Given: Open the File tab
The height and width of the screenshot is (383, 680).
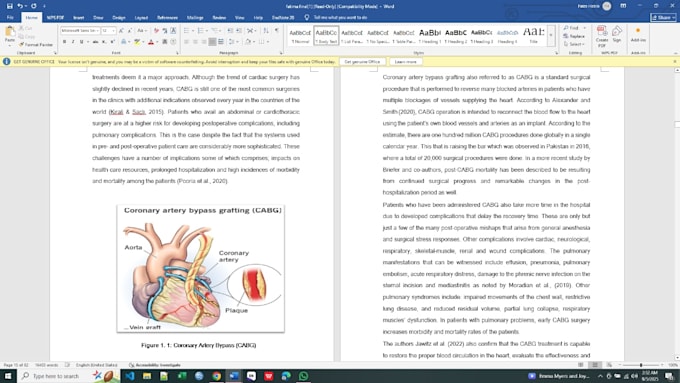Looking at the screenshot, I should pyautogui.click(x=10, y=17).
